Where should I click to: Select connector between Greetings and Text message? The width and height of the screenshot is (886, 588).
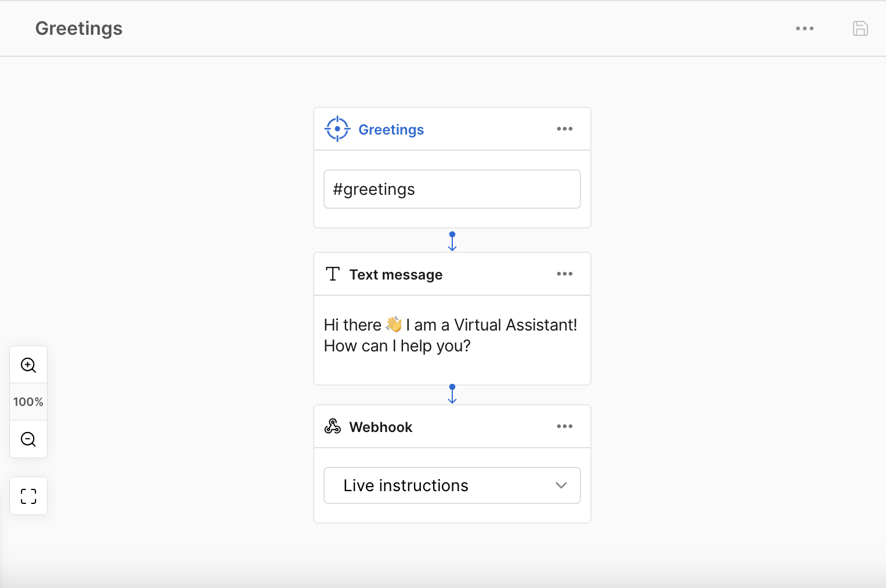point(452,241)
